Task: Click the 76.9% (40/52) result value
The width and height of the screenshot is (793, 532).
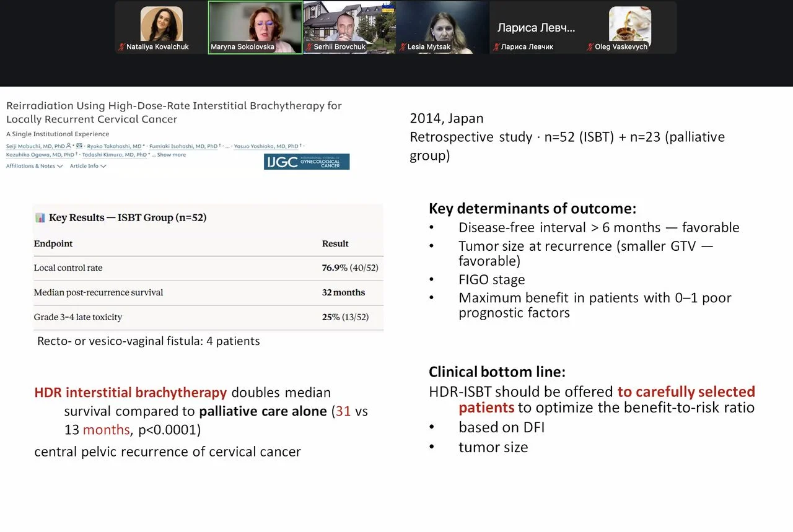Action: click(350, 268)
